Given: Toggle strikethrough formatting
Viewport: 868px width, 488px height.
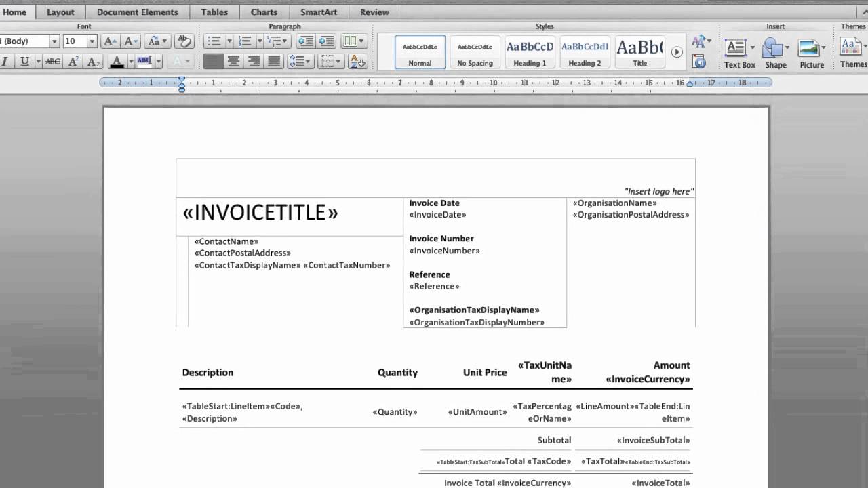Looking at the screenshot, I should click(53, 62).
